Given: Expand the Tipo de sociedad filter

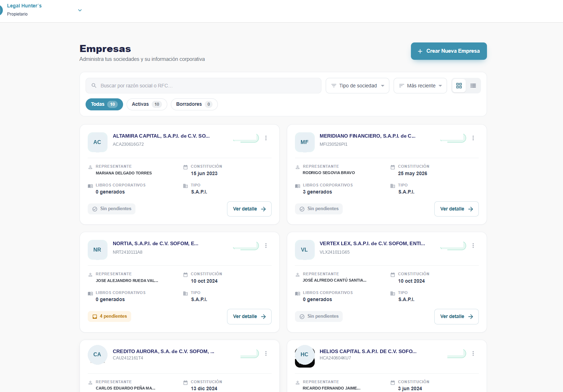Looking at the screenshot, I should point(358,86).
